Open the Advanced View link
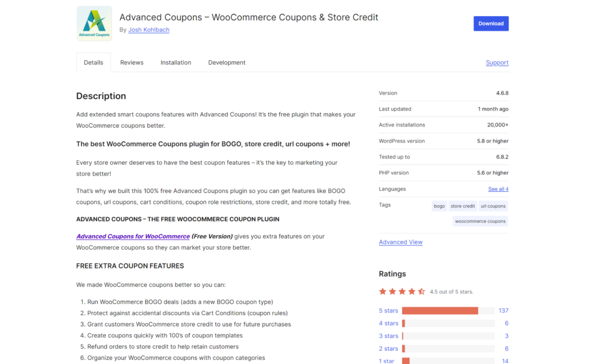Image resolution: width=592 pixels, height=364 pixels. click(x=400, y=242)
